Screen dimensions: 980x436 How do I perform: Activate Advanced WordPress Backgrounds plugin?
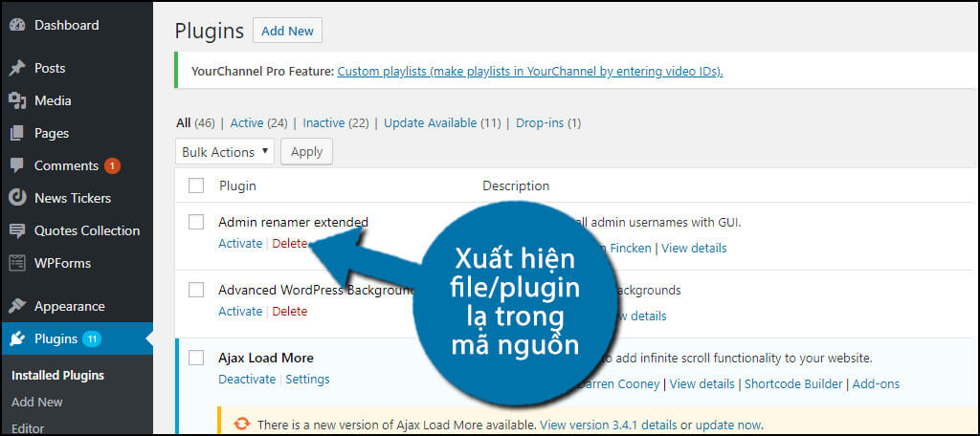pos(240,311)
